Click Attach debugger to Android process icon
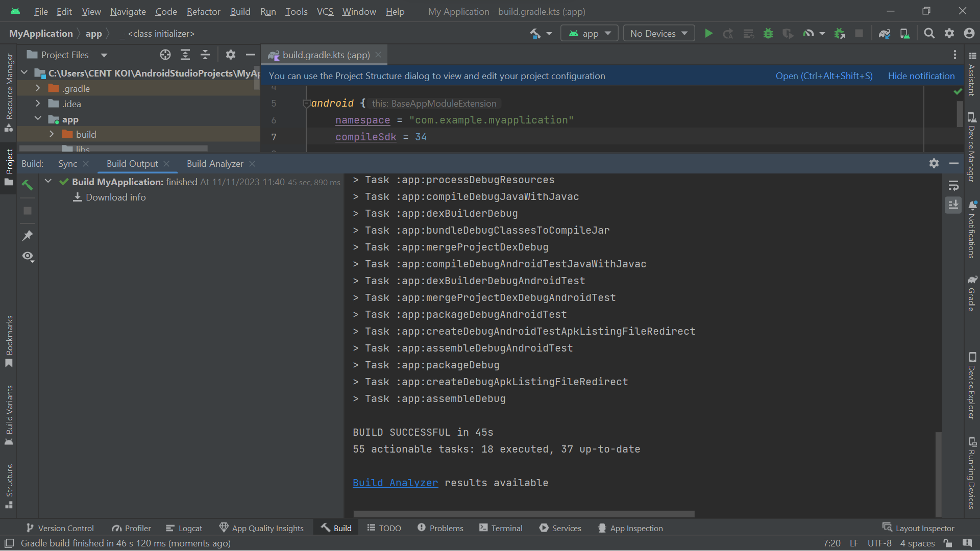 coord(840,34)
